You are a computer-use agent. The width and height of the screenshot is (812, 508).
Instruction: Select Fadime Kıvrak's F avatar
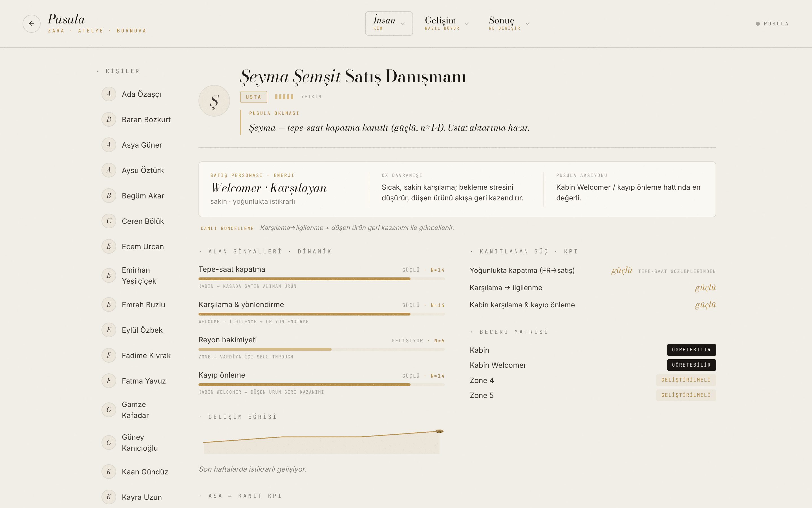coord(109,356)
